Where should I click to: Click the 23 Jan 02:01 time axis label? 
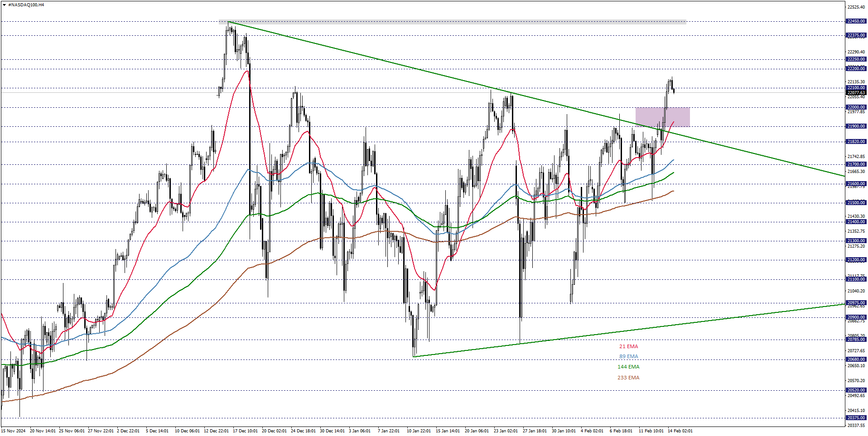506,431
